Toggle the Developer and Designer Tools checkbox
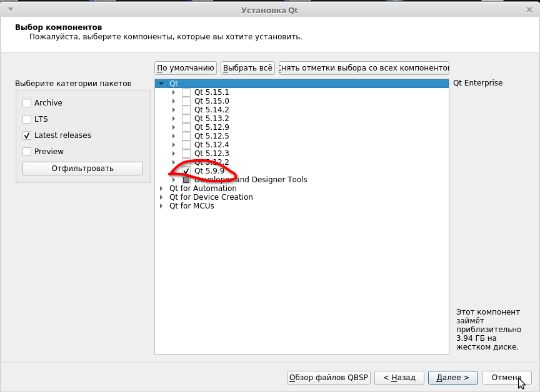Viewport: 540px width, 392px height. click(186, 180)
